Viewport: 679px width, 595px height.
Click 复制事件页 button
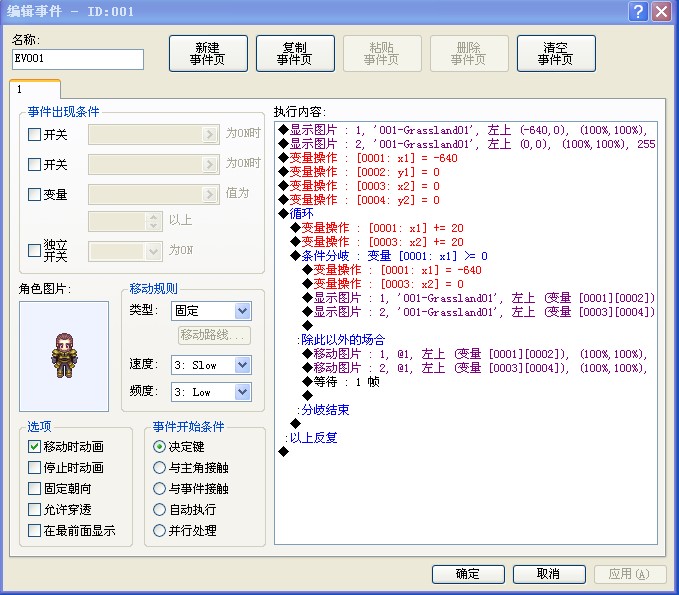295,53
